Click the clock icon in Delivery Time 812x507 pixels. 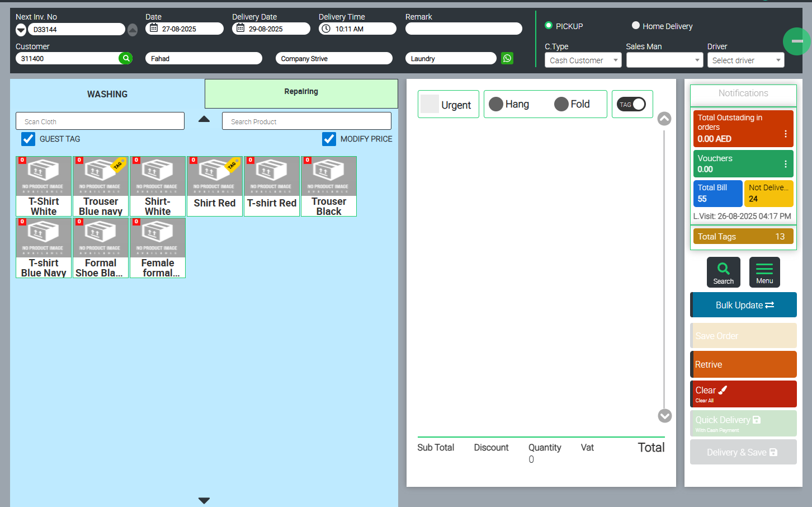(327, 29)
